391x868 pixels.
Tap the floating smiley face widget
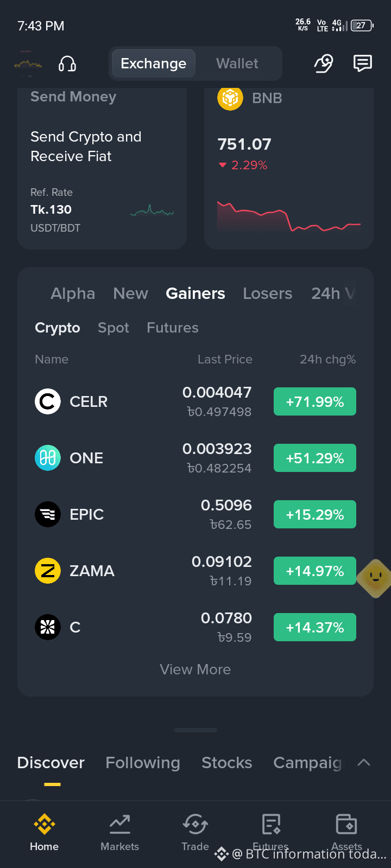tap(375, 578)
